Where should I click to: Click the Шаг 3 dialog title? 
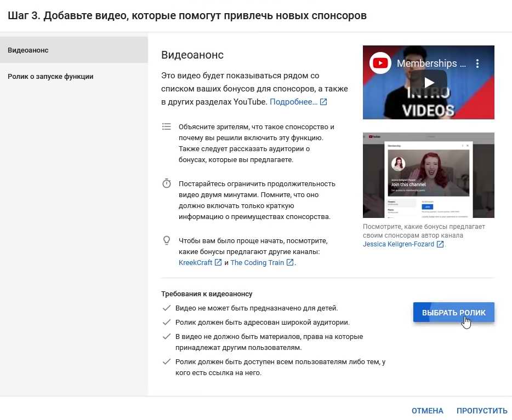click(187, 15)
